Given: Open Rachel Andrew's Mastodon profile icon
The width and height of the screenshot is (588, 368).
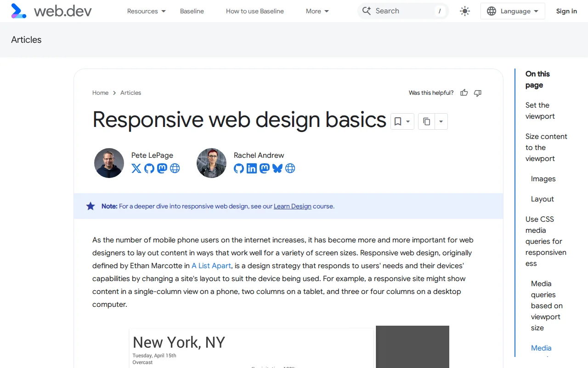Looking at the screenshot, I should point(264,168).
